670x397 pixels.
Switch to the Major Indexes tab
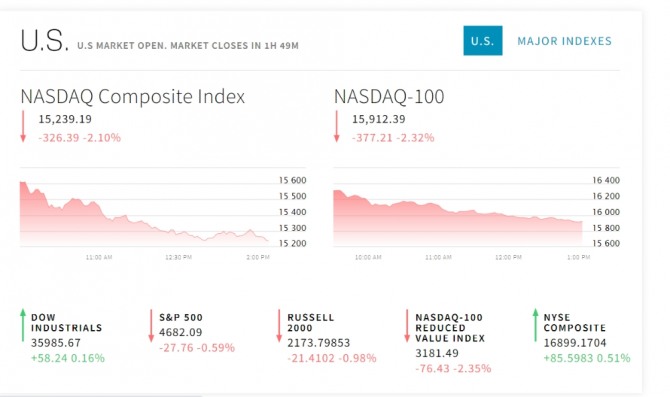coord(564,41)
